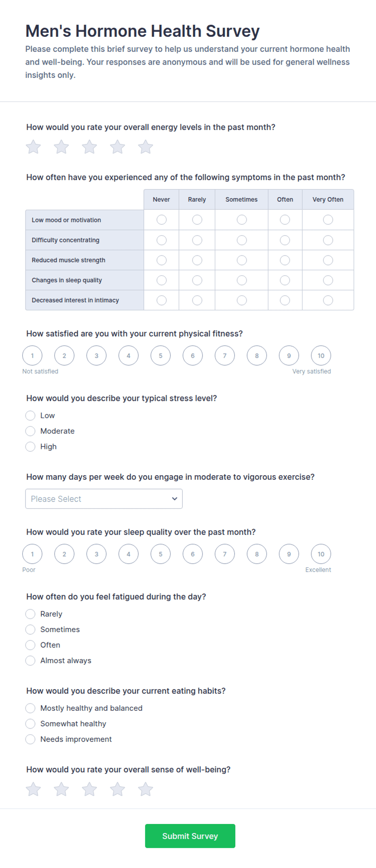Image resolution: width=376 pixels, height=868 pixels.
Task: Choose 7 on the physical fitness satisfaction scale
Action: point(225,356)
